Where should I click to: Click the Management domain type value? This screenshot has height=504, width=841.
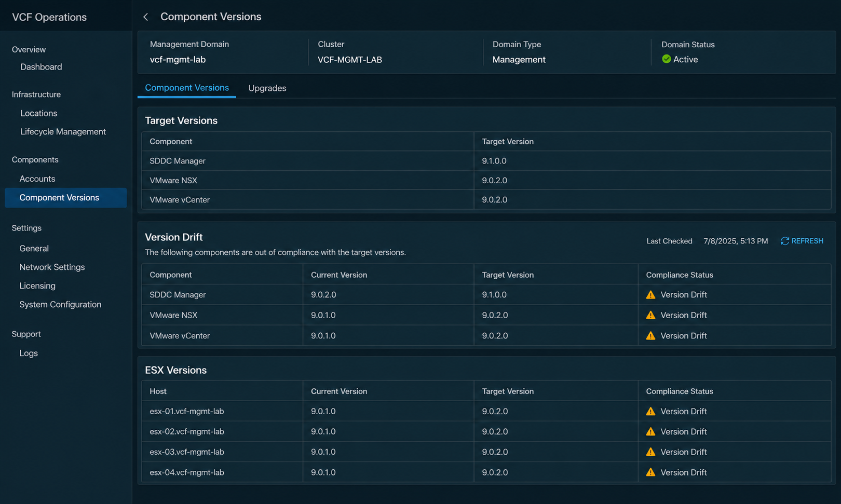519,60
